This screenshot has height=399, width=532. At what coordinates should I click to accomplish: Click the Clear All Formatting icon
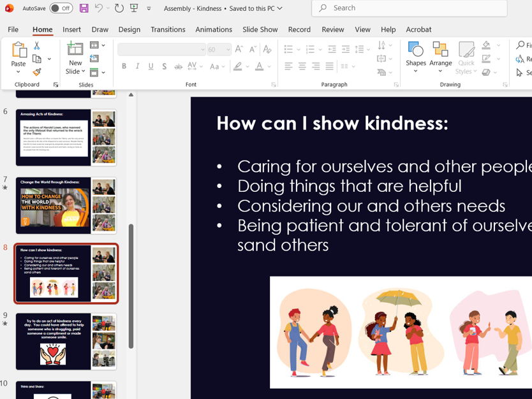tap(267, 48)
